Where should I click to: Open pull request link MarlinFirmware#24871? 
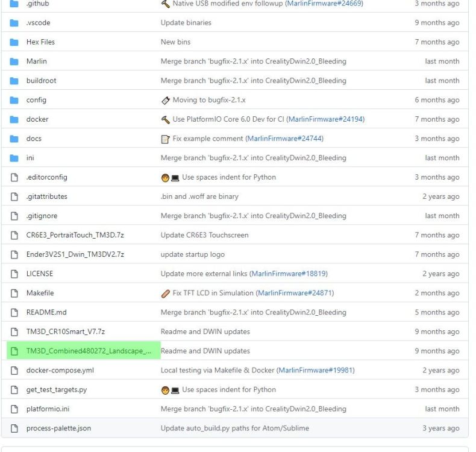tap(295, 293)
